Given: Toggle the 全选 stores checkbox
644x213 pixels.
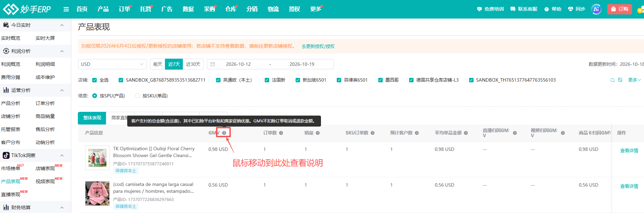Looking at the screenshot, I should [x=95, y=80].
